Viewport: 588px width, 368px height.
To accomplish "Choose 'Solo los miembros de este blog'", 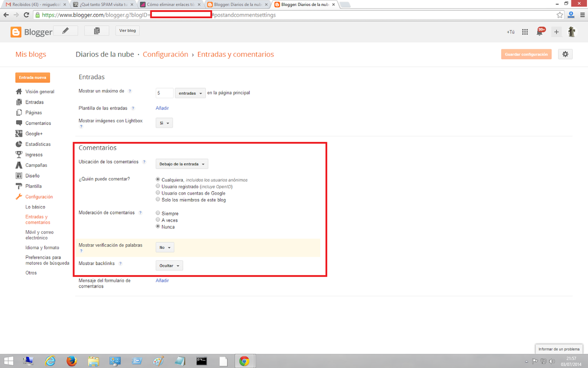I will click(x=158, y=200).
